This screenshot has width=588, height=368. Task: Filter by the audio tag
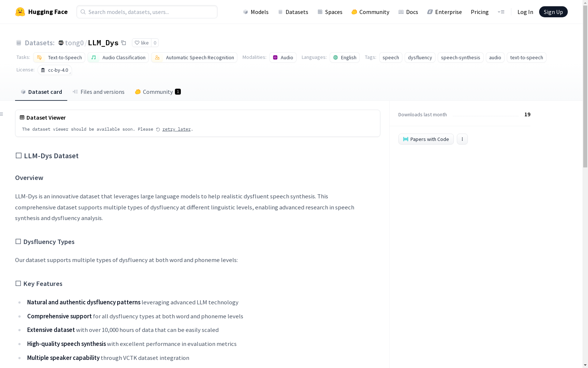(495, 57)
